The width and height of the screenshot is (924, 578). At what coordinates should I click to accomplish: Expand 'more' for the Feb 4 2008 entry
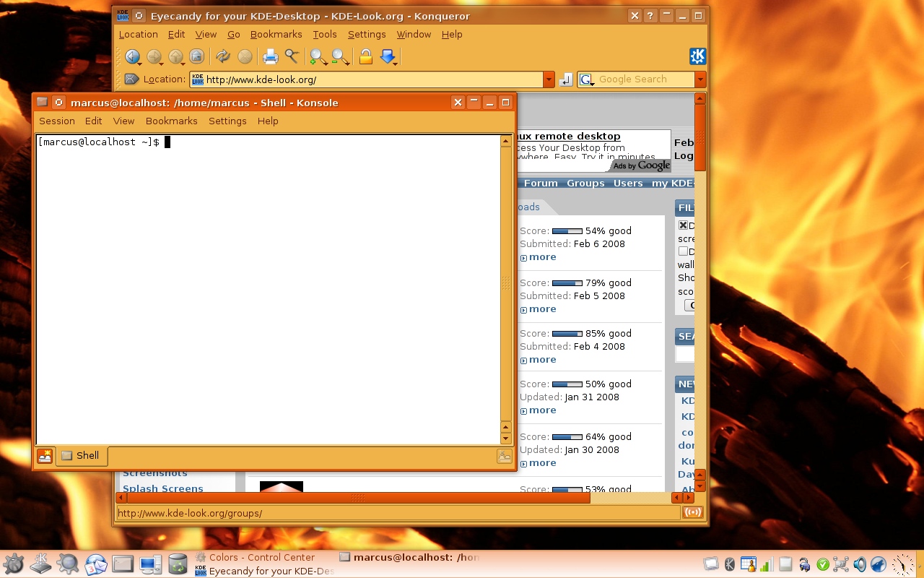[542, 360]
